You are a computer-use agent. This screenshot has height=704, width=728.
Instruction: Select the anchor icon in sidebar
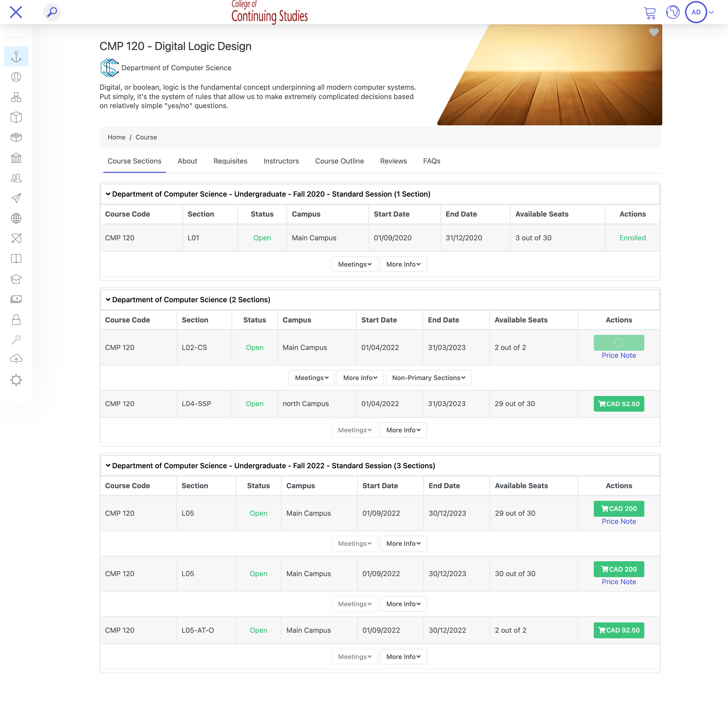(16, 56)
